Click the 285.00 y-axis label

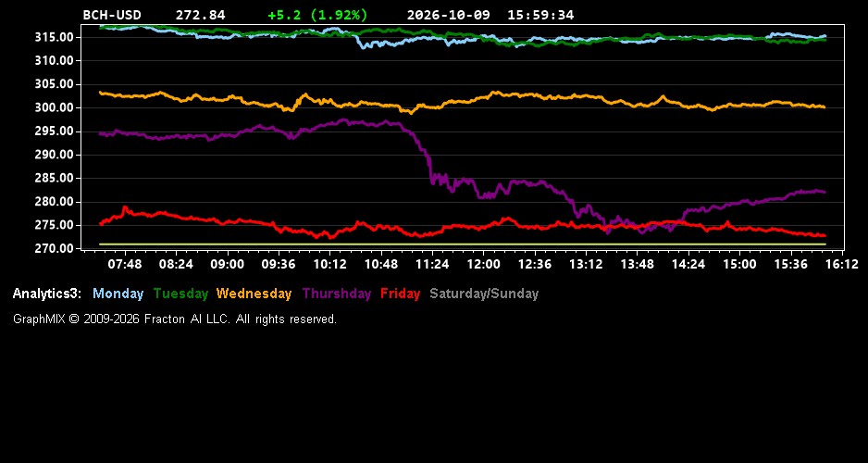55,178
